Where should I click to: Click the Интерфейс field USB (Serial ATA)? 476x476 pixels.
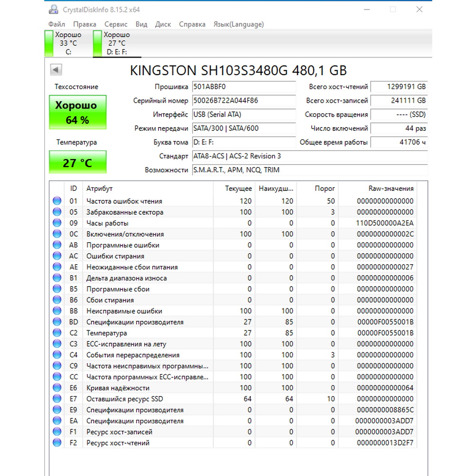point(244,114)
